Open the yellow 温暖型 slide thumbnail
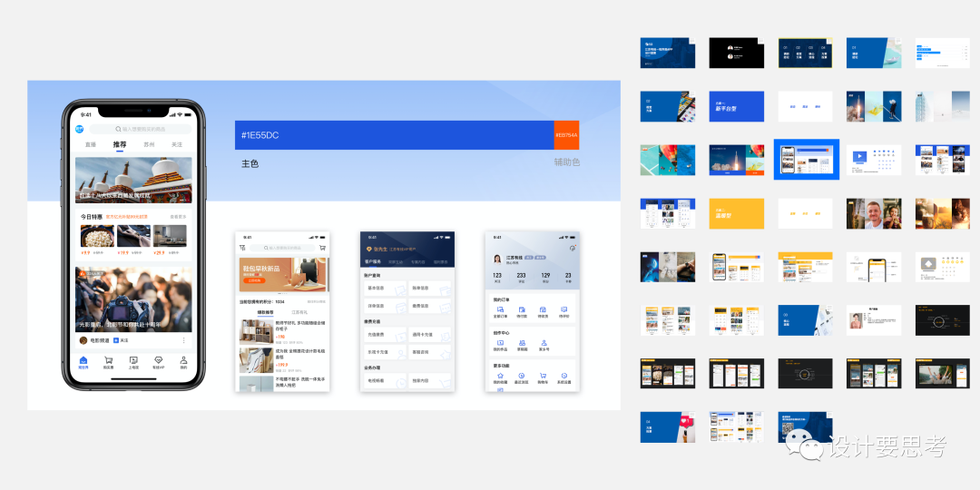This screenshot has height=490, width=980. 737,213
